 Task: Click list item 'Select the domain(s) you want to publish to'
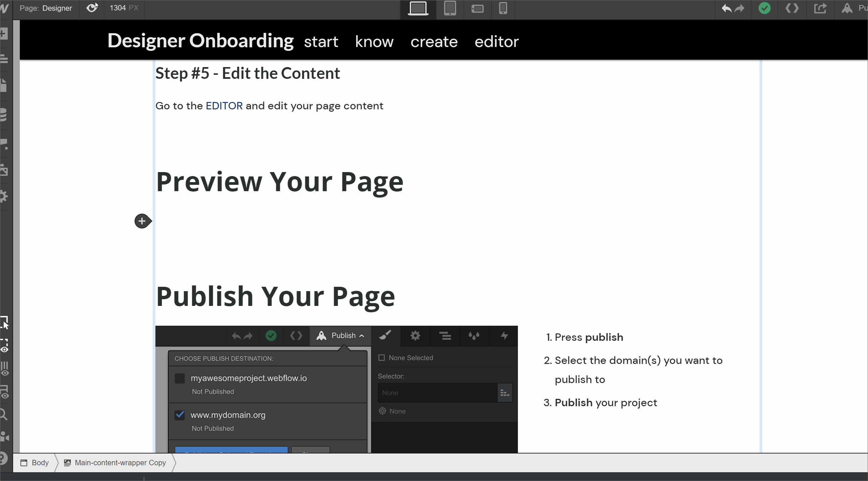638,370
